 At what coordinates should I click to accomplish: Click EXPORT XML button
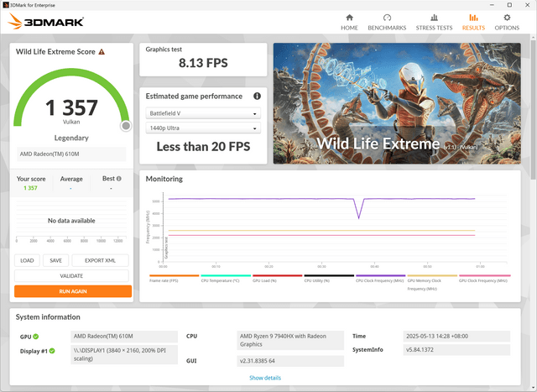pos(100,260)
